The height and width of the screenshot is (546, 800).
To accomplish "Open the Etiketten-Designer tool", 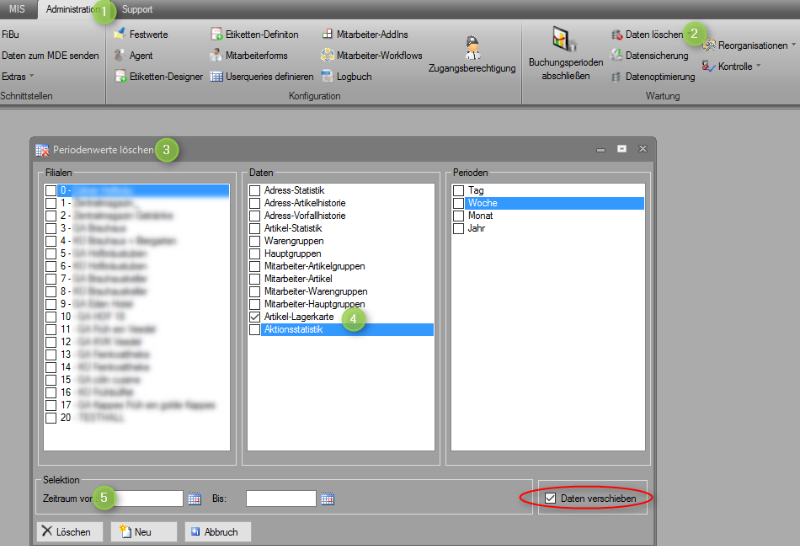I will click(158, 76).
